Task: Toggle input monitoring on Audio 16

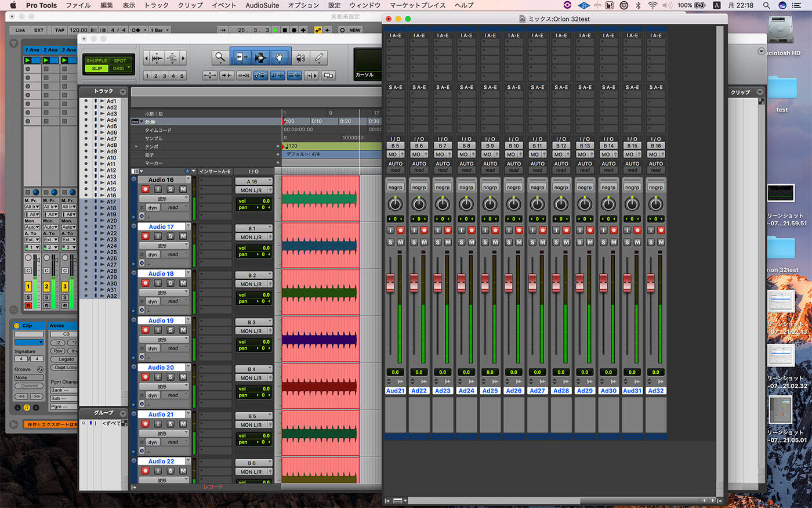Action: pyautogui.click(x=158, y=189)
